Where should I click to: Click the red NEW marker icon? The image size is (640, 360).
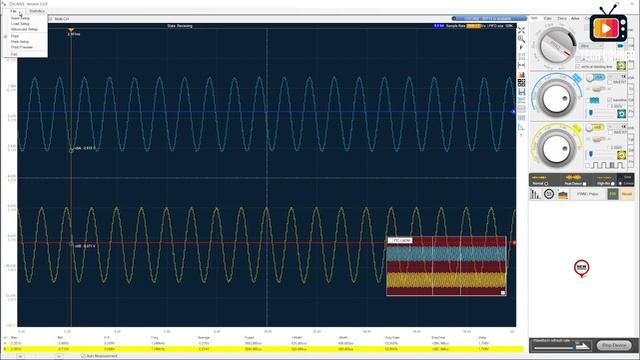(x=581, y=269)
